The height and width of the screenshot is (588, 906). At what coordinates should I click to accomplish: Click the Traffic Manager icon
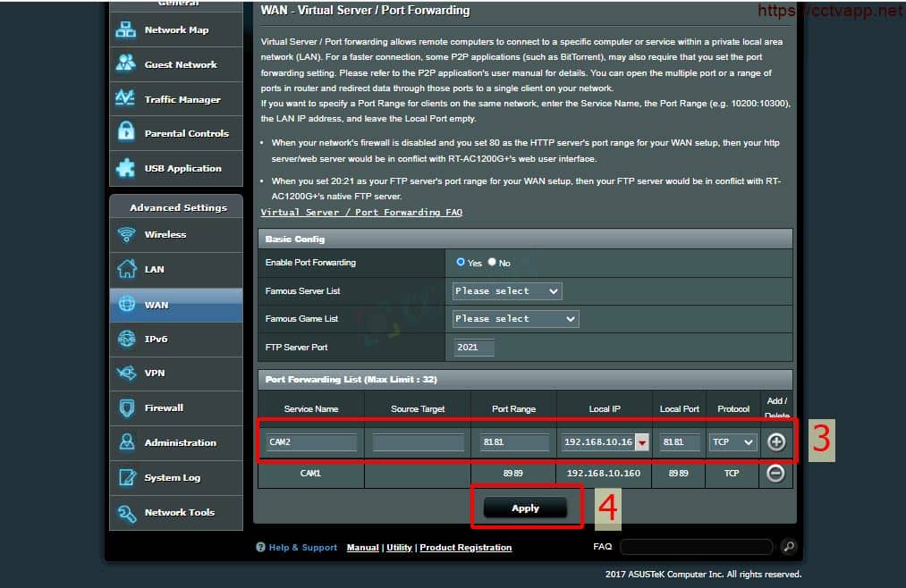[x=126, y=99]
